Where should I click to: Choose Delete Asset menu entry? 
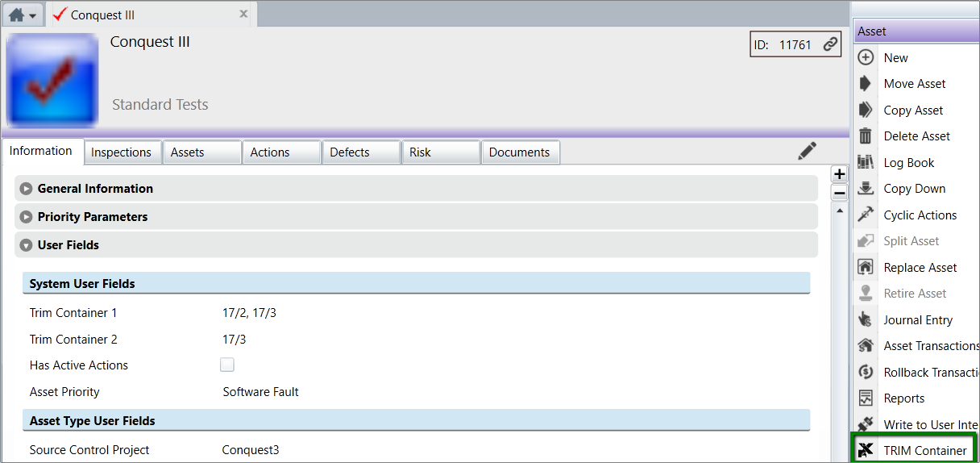point(917,136)
